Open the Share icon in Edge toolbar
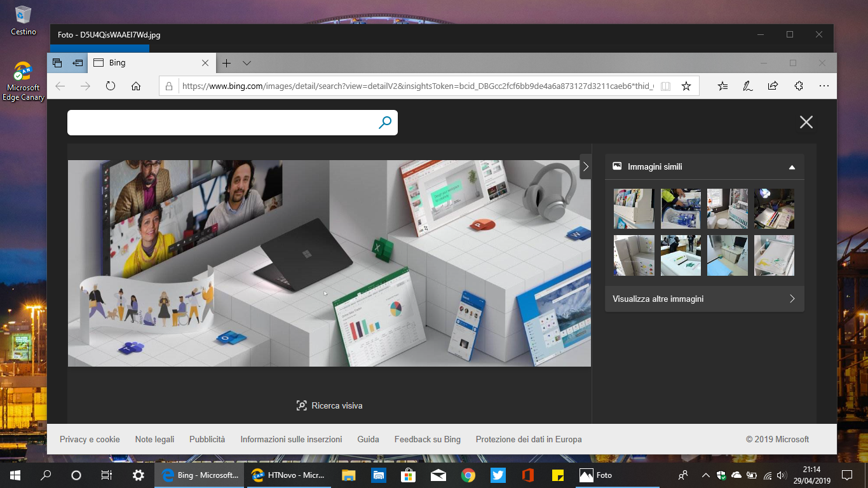The image size is (868, 488). point(773,86)
